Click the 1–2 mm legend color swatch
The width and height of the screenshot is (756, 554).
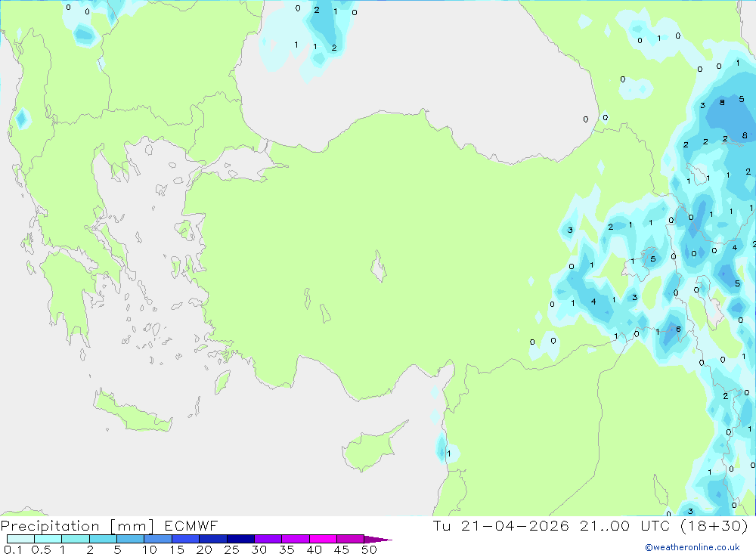(76, 539)
